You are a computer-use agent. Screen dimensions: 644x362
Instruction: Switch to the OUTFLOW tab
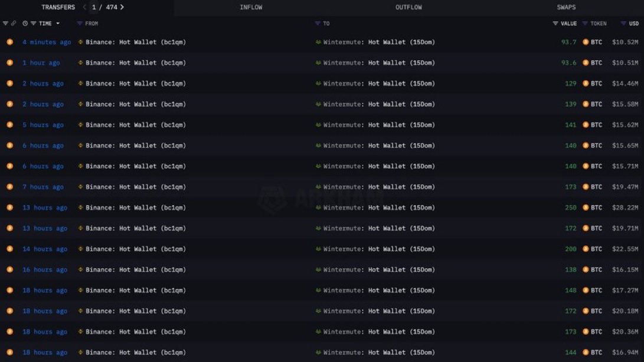(x=408, y=7)
